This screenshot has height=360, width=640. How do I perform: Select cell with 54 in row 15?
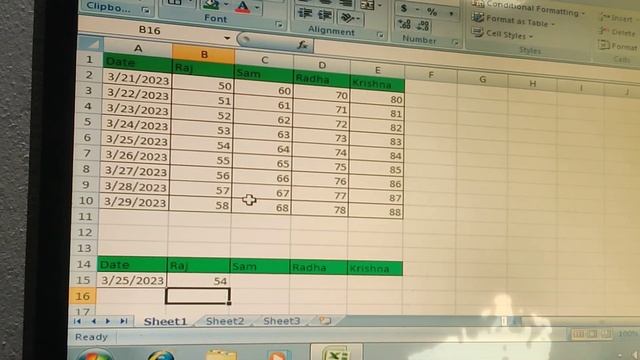[198, 280]
